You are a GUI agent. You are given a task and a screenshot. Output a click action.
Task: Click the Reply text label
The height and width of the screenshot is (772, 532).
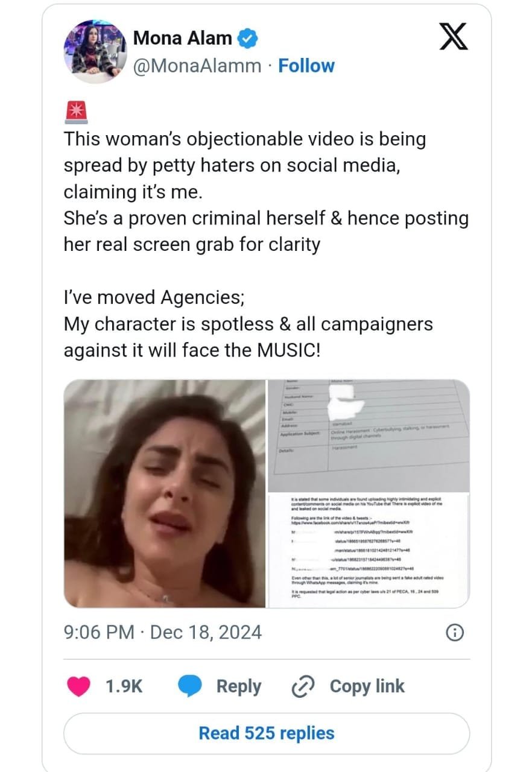pos(239,686)
